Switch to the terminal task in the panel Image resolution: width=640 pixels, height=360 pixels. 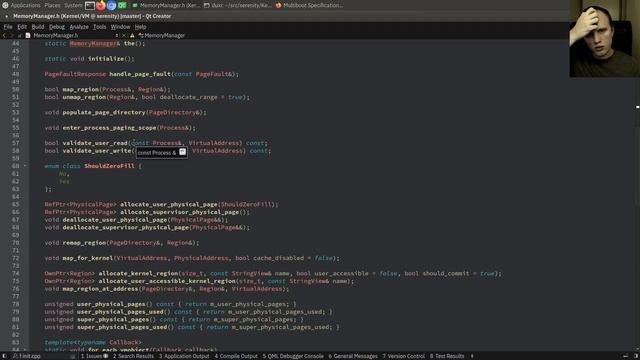click(x=238, y=5)
